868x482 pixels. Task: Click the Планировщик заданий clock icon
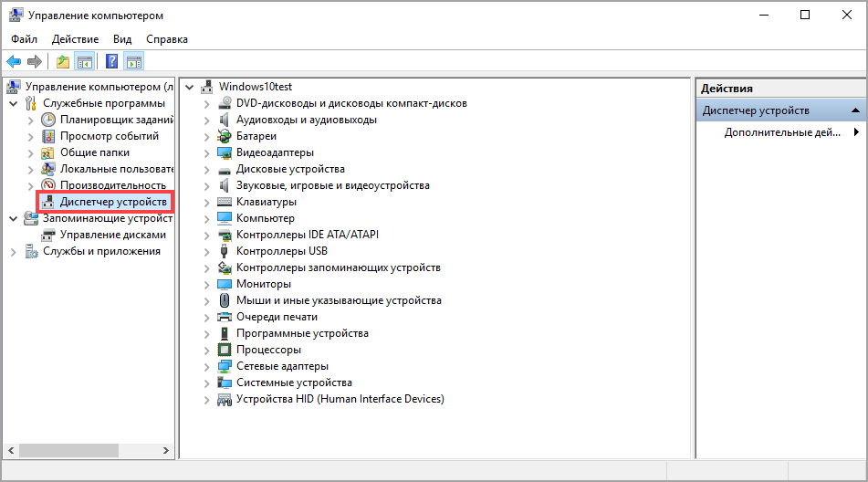(x=48, y=120)
